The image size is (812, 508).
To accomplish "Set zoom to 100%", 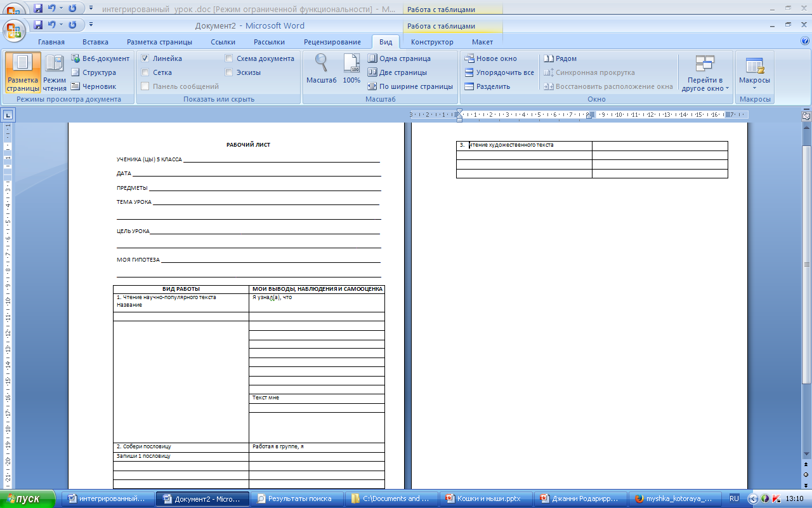I will pos(351,68).
